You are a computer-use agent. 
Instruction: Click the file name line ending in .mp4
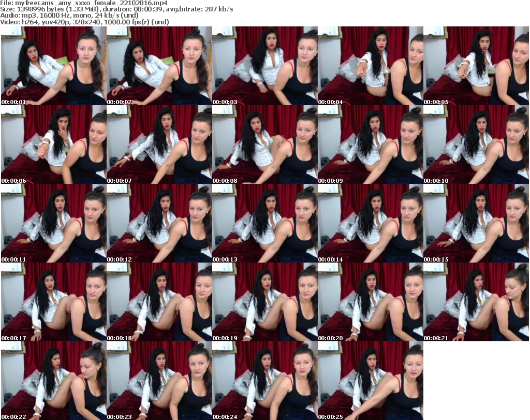pyautogui.click(x=84, y=3)
